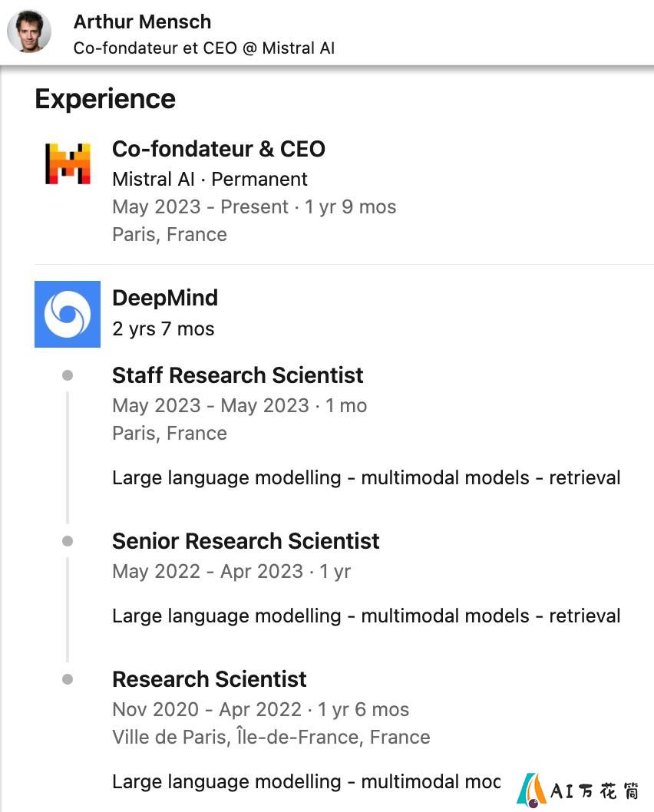Open Arthur Mensch profile name
Screen dimensions: 654x812
[143, 21]
